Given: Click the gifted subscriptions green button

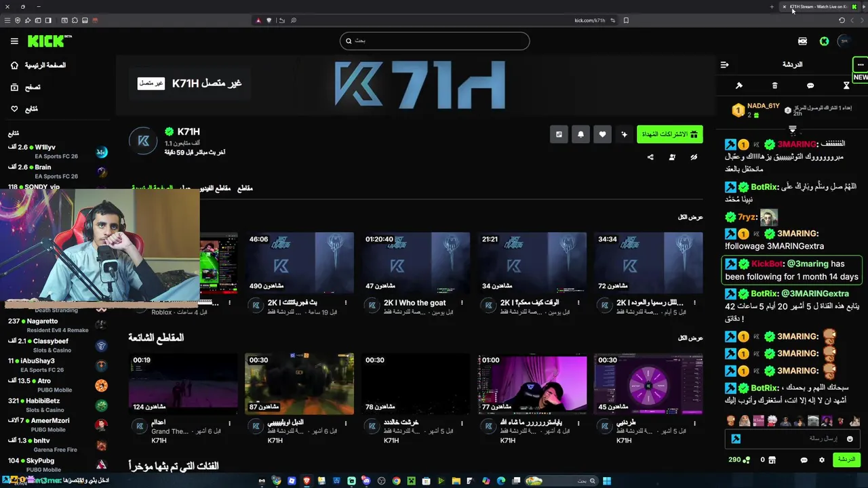Looking at the screenshot, I should [669, 134].
